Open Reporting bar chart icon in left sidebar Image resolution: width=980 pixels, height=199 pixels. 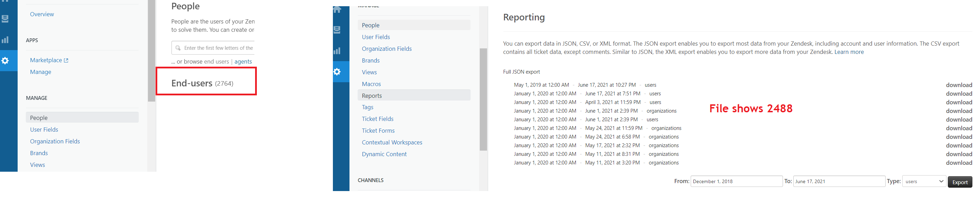tap(5, 40)
